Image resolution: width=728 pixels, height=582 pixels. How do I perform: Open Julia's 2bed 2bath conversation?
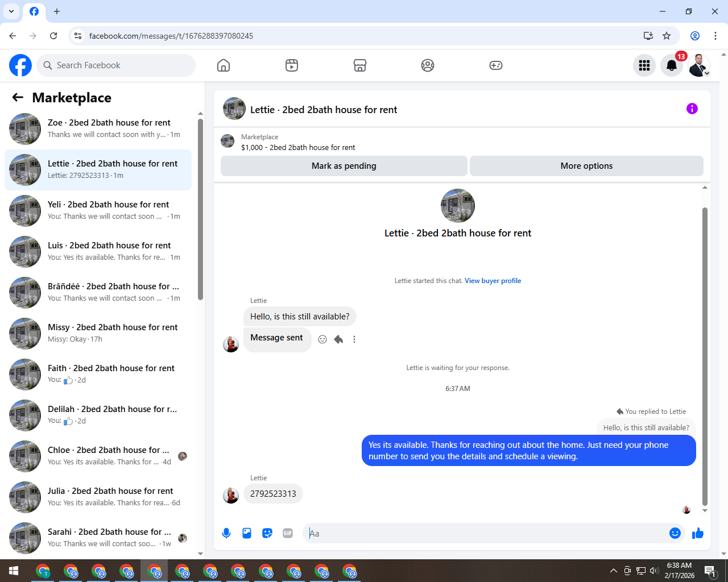coord(98,497)
